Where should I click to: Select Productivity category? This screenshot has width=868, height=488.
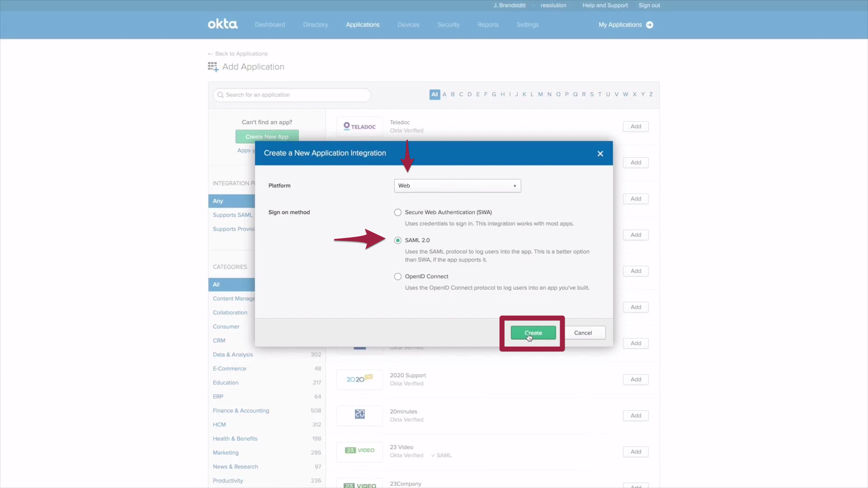point(228,481)
